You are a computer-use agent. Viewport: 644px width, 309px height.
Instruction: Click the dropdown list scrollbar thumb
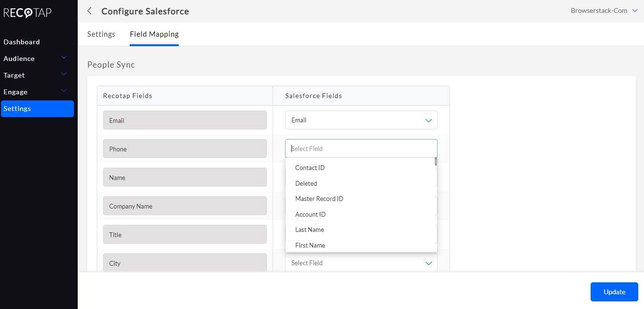point(436,162)
